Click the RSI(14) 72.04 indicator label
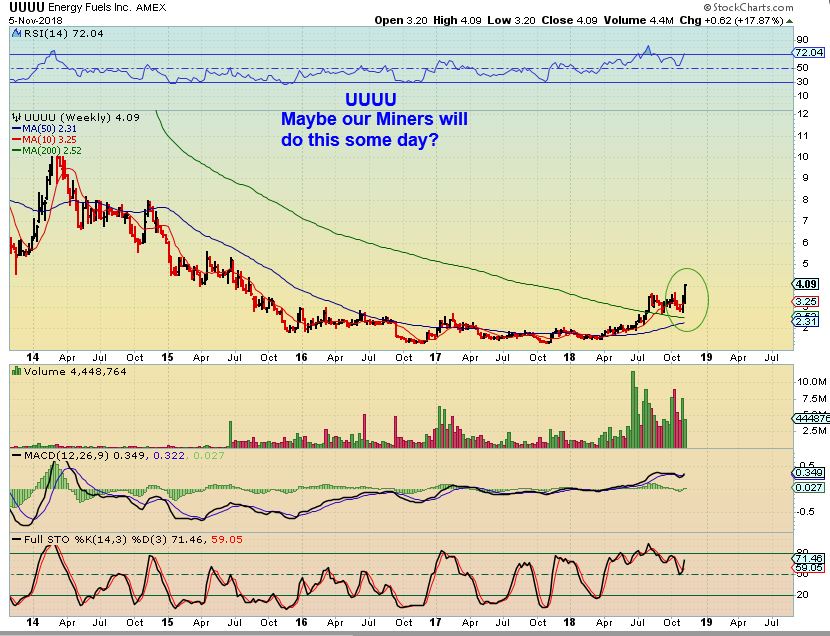The width and height of the screenshot is (830, 636). click(x=64, y=33)
